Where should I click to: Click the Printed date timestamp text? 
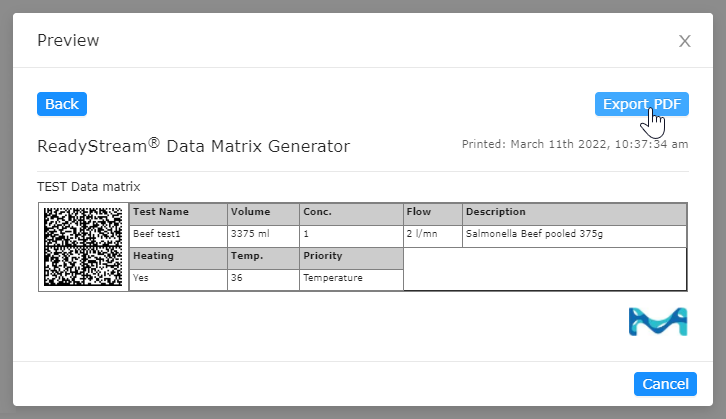click(x=575, y=144)
